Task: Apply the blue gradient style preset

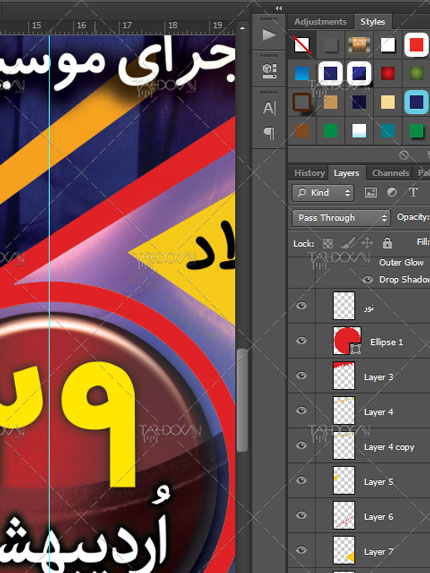Action: click(302, 73)
